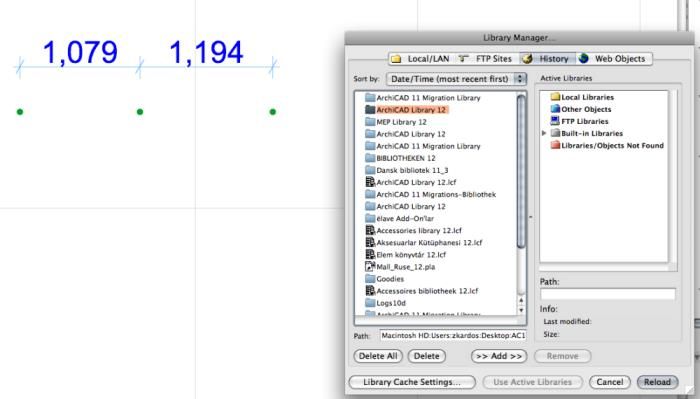The height and width of the screenshot is (399, 700).
Task: Select the ArchiCAD Library 12.lcf file icon
Action: tap(370, 182)
